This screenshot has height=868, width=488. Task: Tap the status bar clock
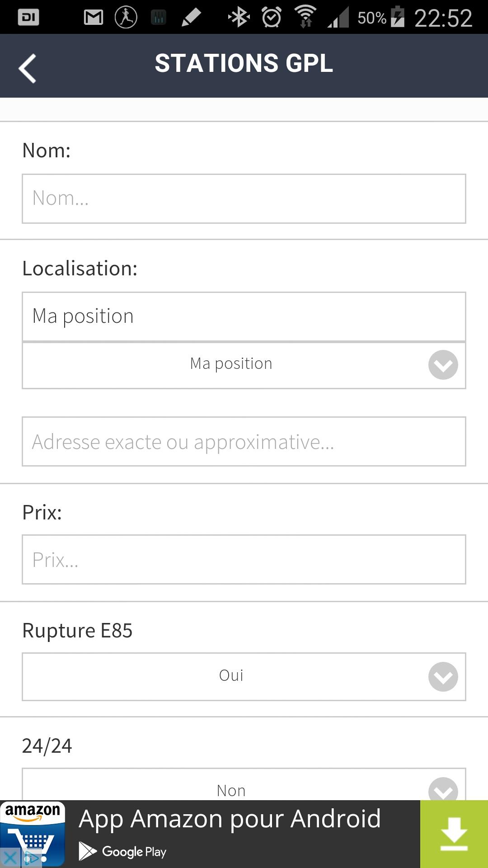tap(443, 18)
